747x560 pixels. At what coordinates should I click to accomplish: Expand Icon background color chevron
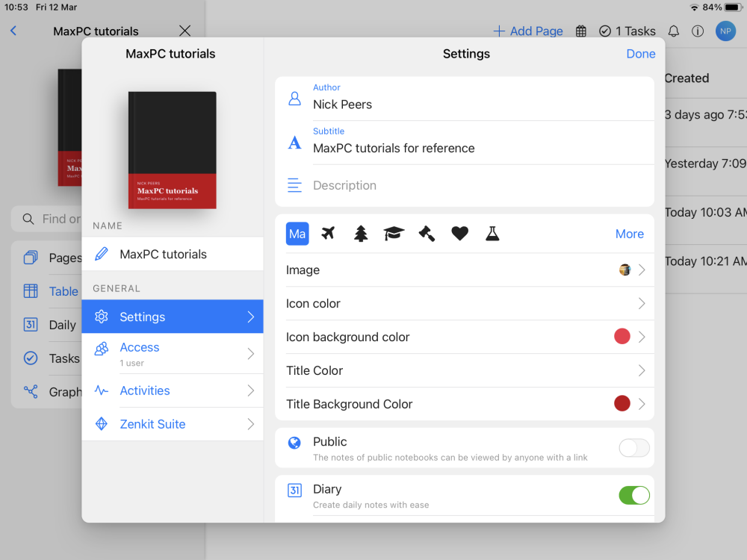coord(642,337)
